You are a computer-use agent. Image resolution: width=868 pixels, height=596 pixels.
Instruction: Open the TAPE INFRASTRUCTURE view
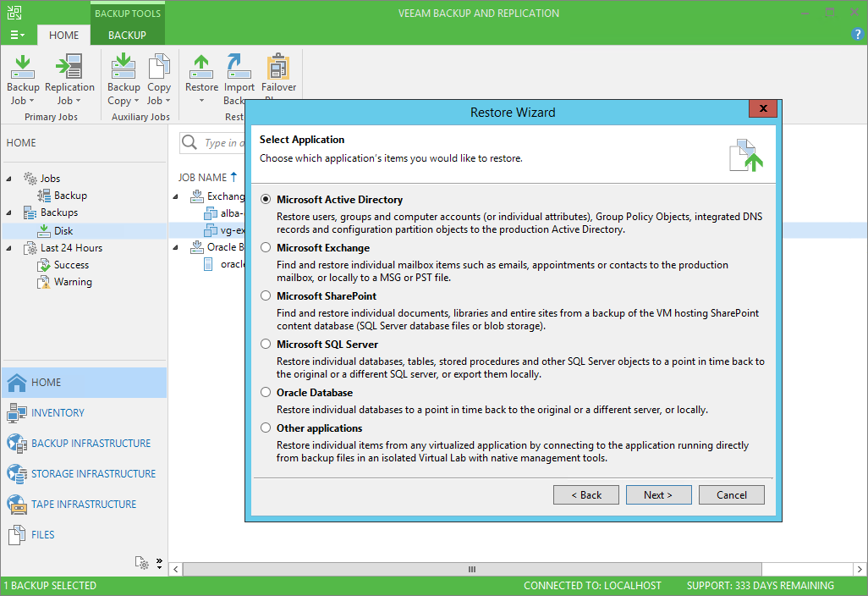coord(84,504)
